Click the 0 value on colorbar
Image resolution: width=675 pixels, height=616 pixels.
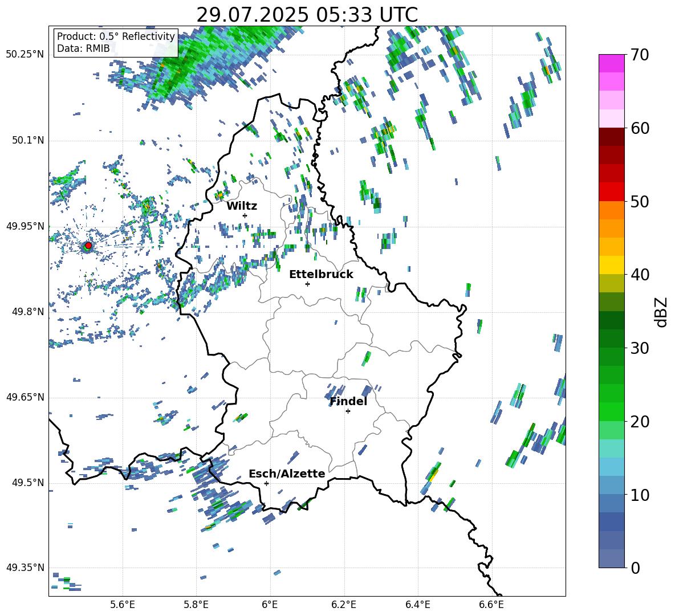tap(635, 568)
